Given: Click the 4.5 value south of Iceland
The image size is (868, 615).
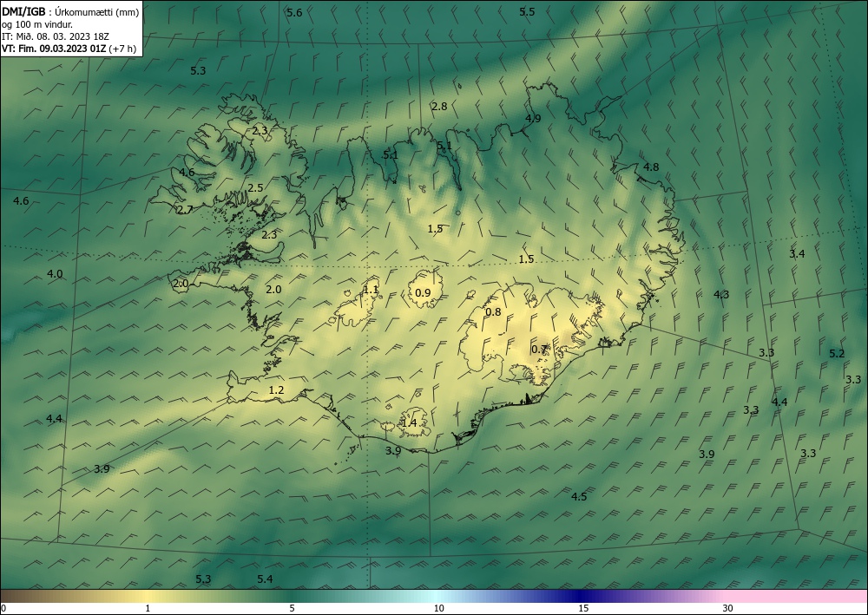Looking at the screenshot, I should click(x=578, y=497).
